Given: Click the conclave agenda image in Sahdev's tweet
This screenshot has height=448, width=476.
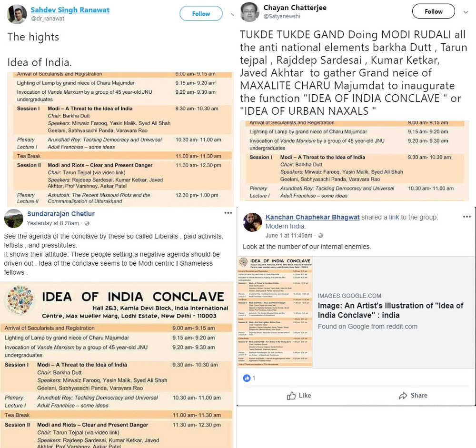Looking at the screenshot, I should [120, 139].
